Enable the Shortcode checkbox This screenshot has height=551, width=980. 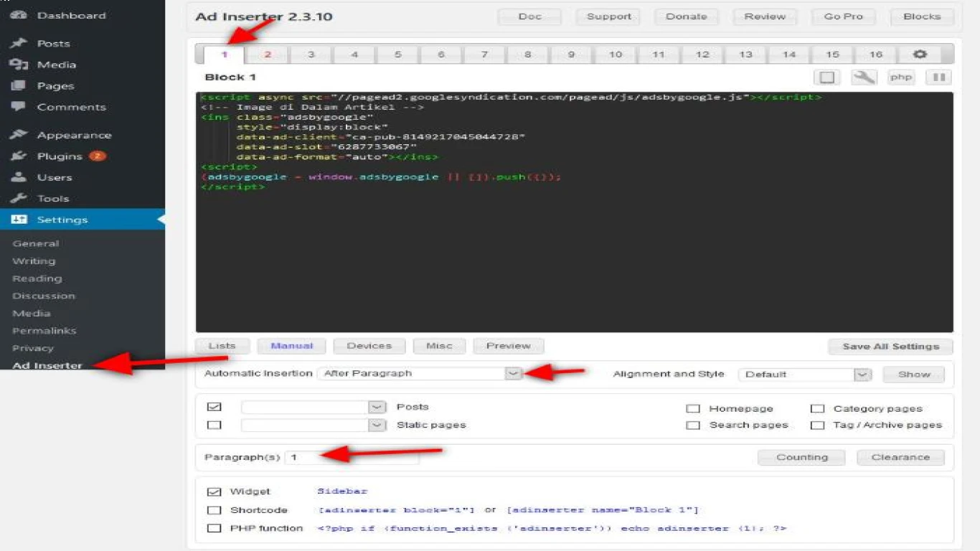214,510
